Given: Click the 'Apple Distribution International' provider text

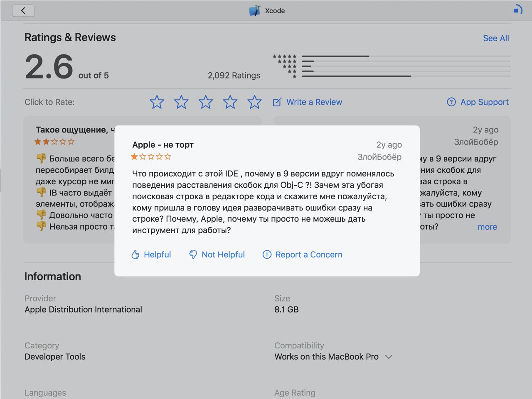Looking at the screenshot, I should coord(83,309).
